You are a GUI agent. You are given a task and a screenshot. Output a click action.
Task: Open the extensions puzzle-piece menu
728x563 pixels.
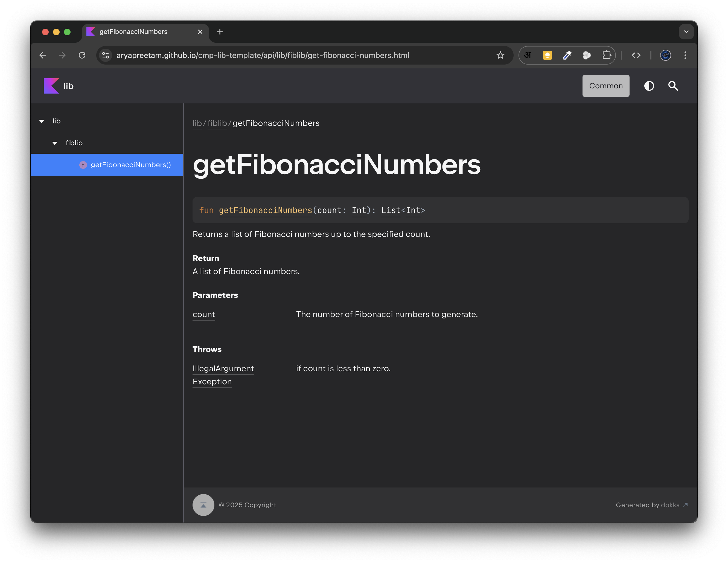pos(607,55)
